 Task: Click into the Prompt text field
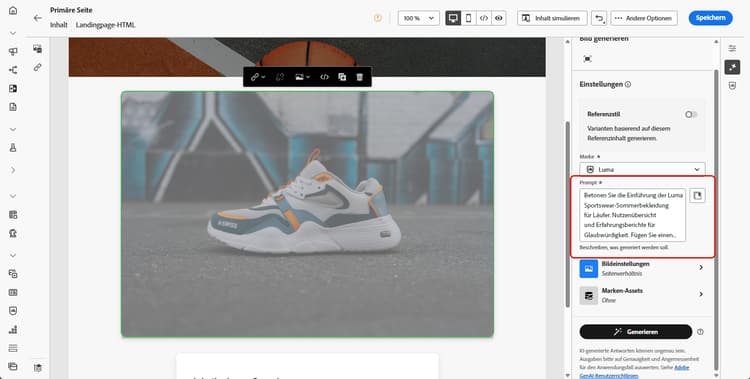[x=632, y=215]
